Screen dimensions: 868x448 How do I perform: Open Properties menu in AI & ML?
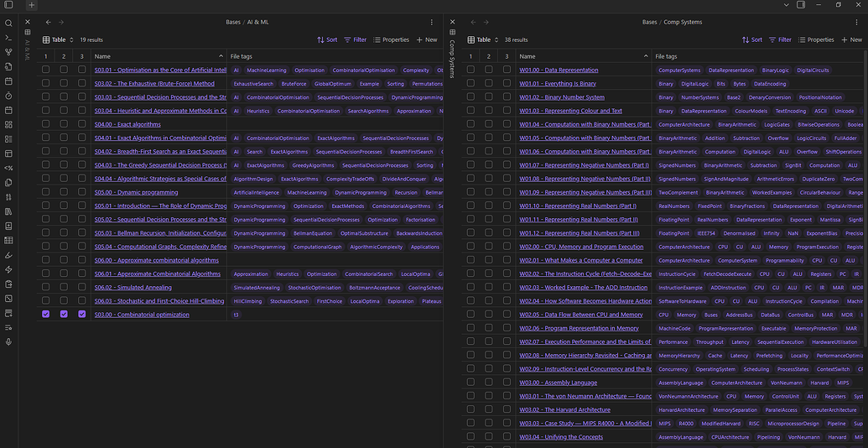click(391, 40)
